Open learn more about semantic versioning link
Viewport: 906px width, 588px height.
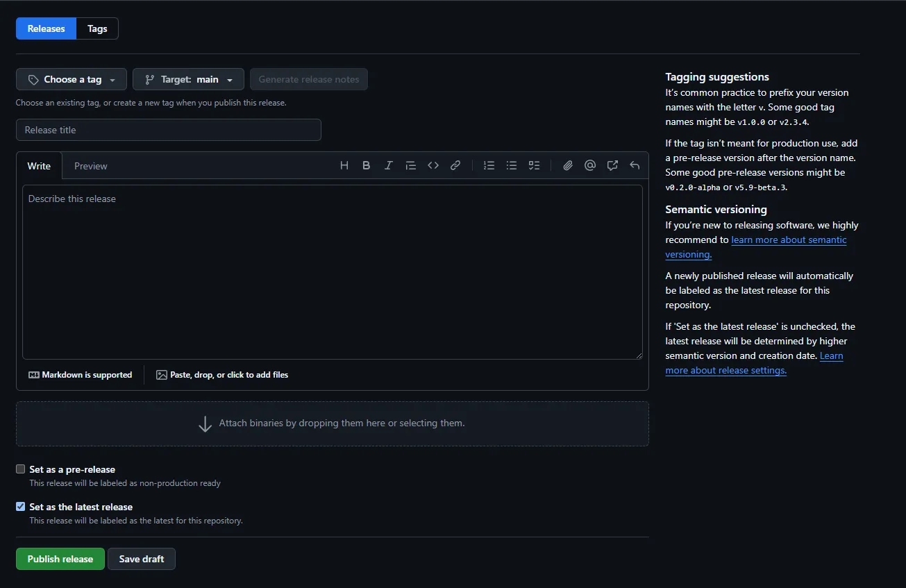tap(789, 240)
